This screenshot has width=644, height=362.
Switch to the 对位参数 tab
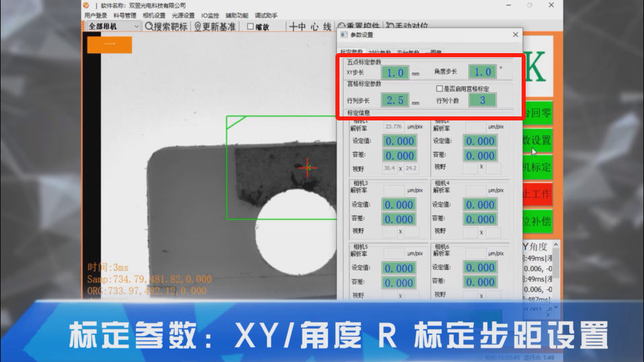coord(379,52)
